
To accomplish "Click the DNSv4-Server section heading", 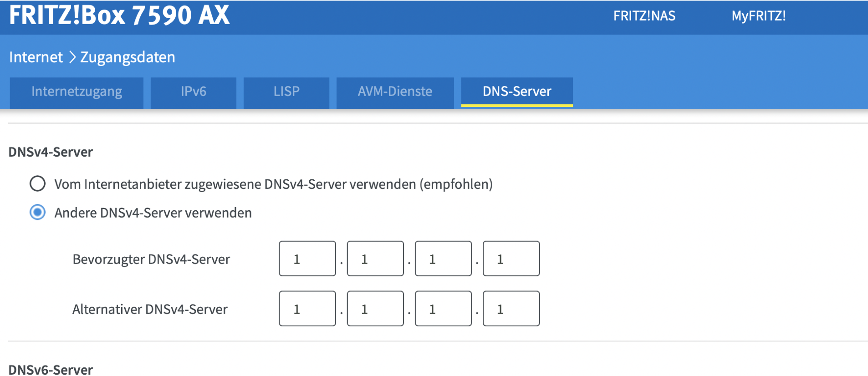I will tap(51, 152).
